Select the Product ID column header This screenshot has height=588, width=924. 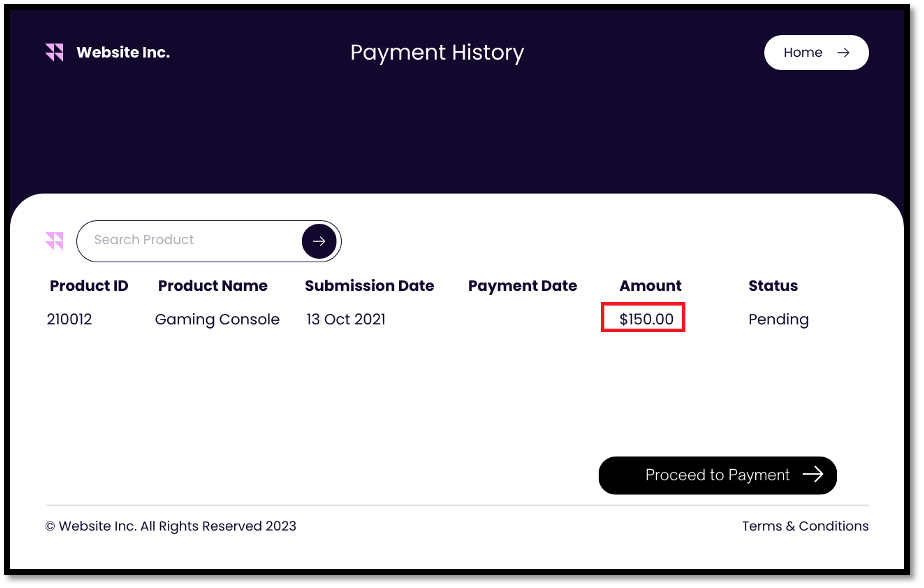coord(89,286)
